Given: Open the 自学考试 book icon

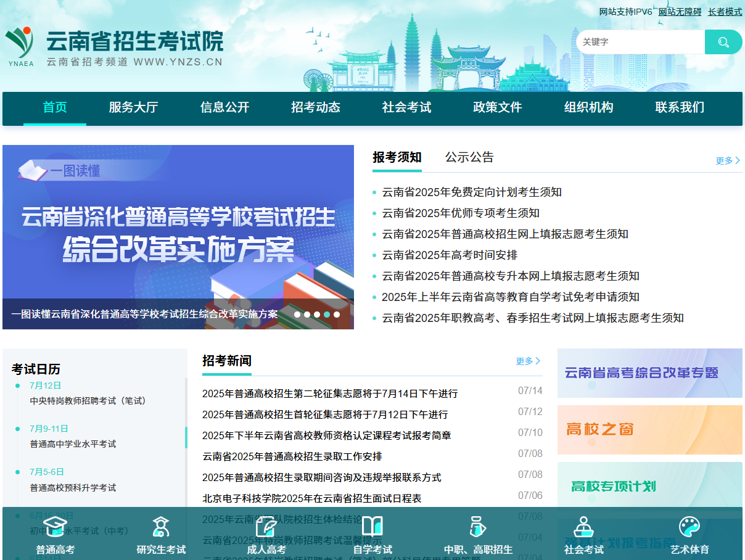Looking at the screenshot, I should click(372, 527).
